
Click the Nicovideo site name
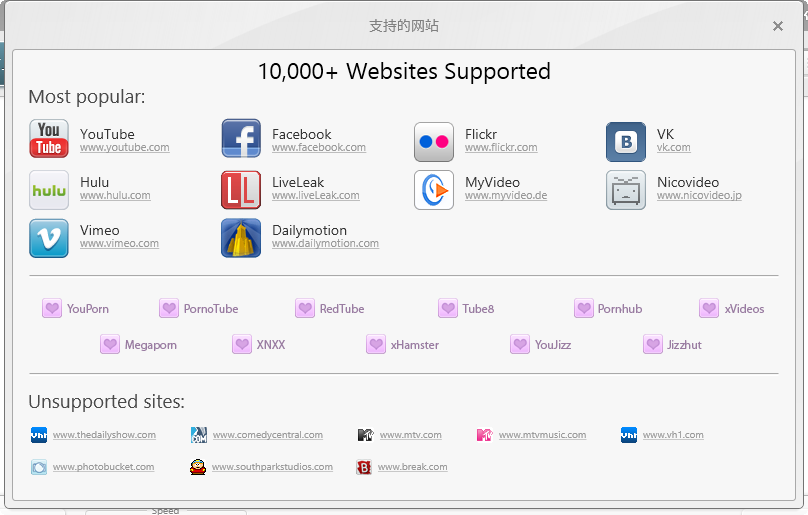click(x=688, y=182)
